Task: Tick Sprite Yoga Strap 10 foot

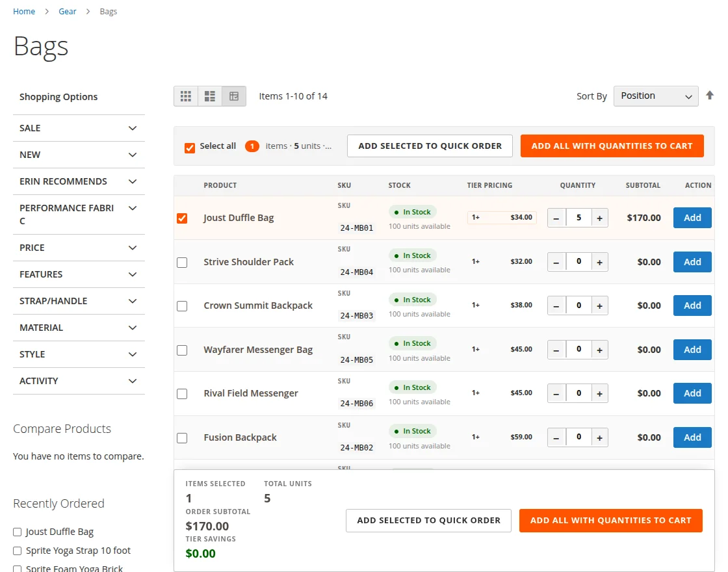Action: (17, 551)
